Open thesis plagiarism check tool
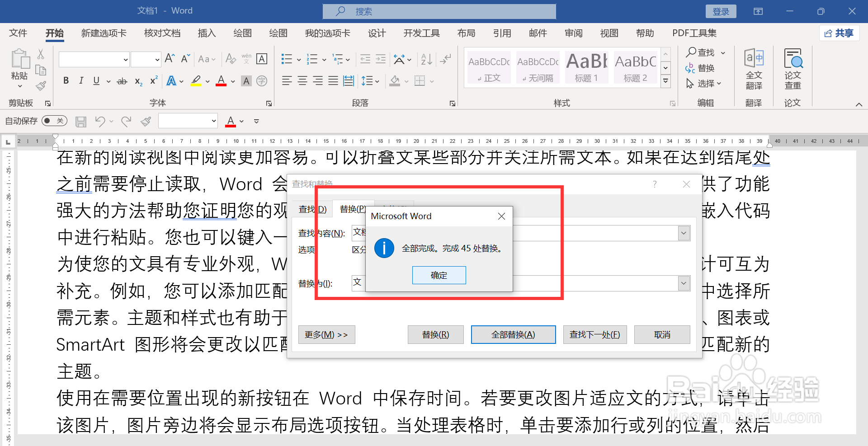 793,69
